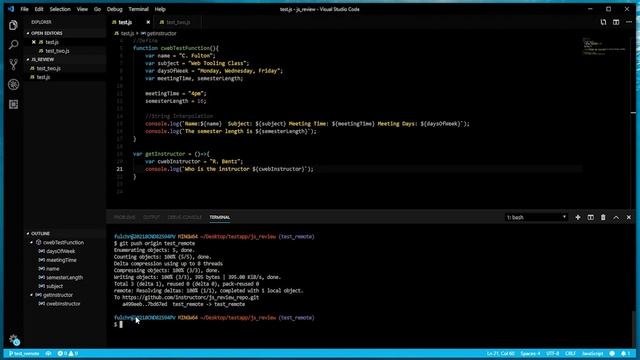The width and height of the screenshot is (640, 360).
Task: Open the Explorer view in activity bar
Action: point(13,25)
